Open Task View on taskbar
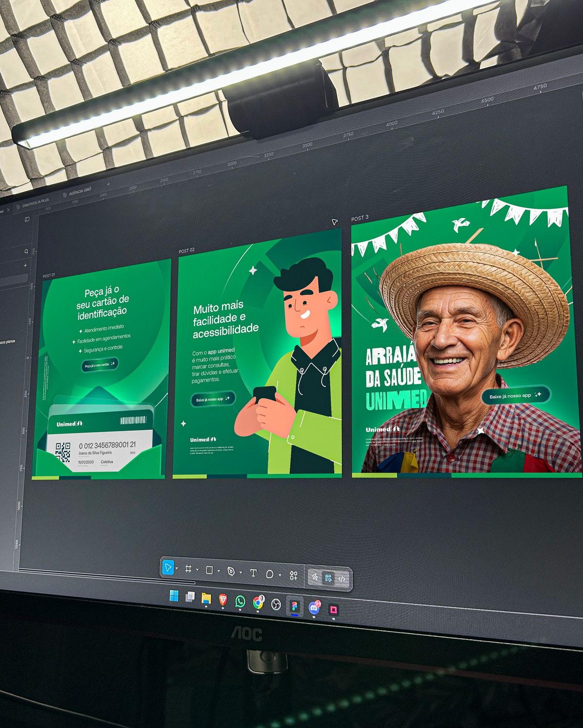This screenshot has height=728, width=583. pyautogui.click(x=190, y=597)
